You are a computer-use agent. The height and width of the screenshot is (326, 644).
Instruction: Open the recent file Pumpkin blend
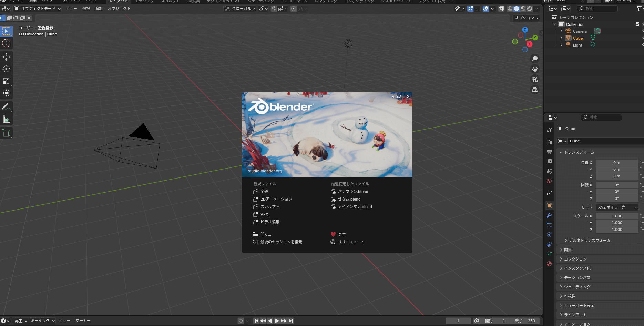(353, 191)
